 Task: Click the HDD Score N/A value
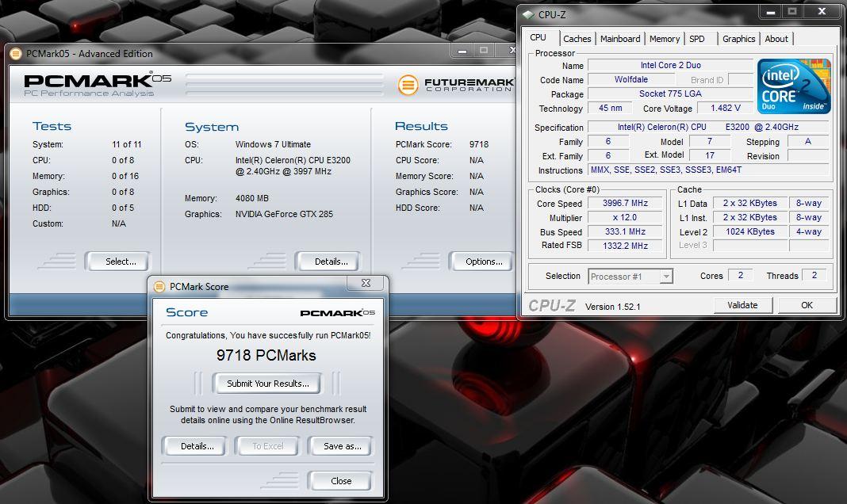[x=476, y=208]
